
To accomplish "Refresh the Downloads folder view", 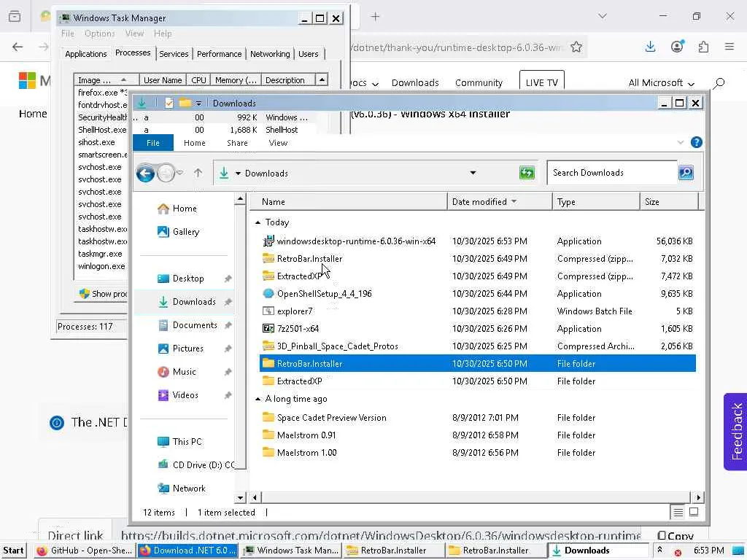I will pos(527,173).
